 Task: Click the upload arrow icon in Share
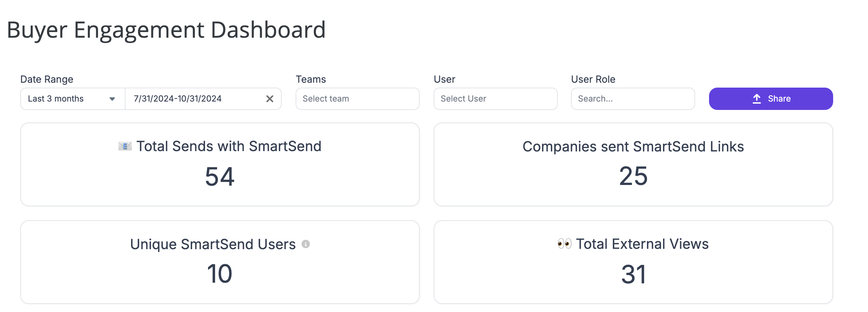click(x=756, y=99)
